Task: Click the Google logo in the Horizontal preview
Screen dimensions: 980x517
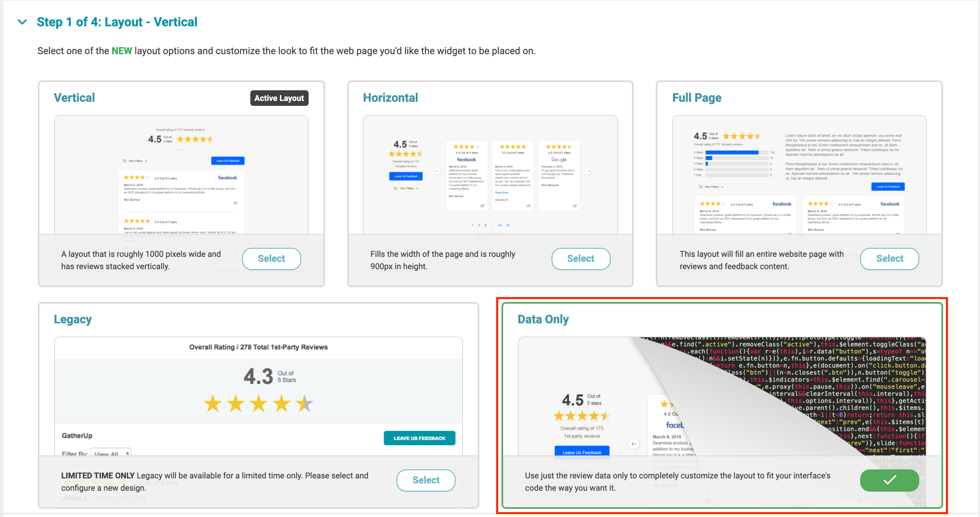Action: [x=559, y=160]
